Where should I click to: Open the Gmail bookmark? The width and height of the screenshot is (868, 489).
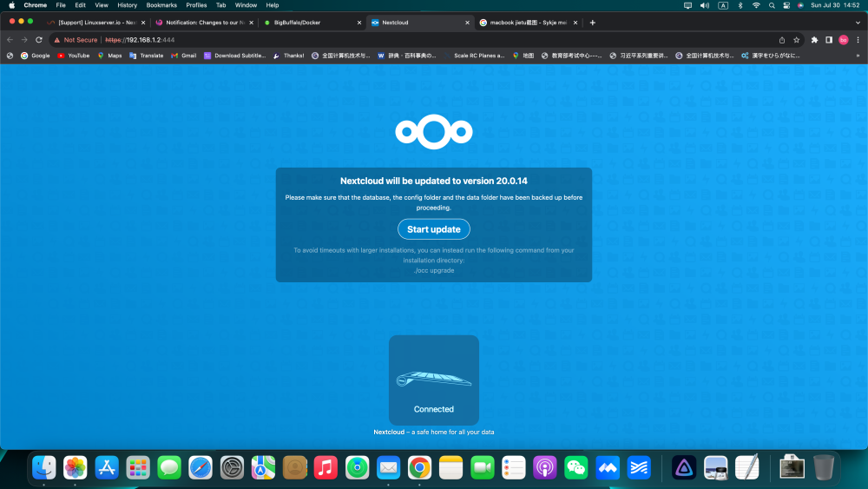184,56
